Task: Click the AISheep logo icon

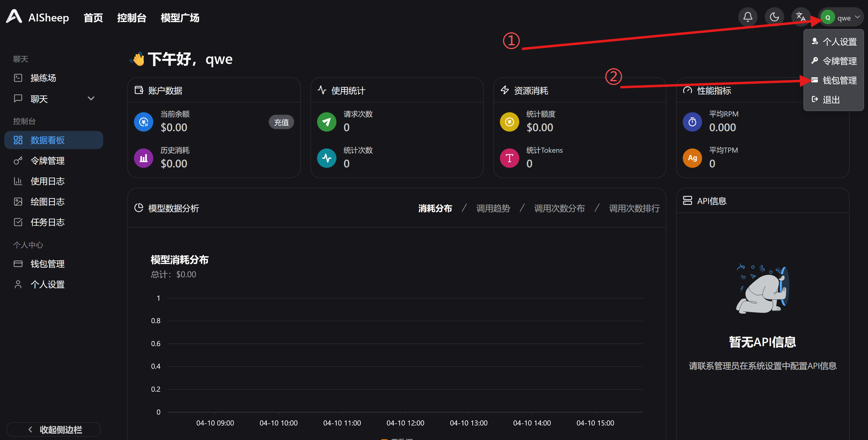Action: [x=14, y=17]
